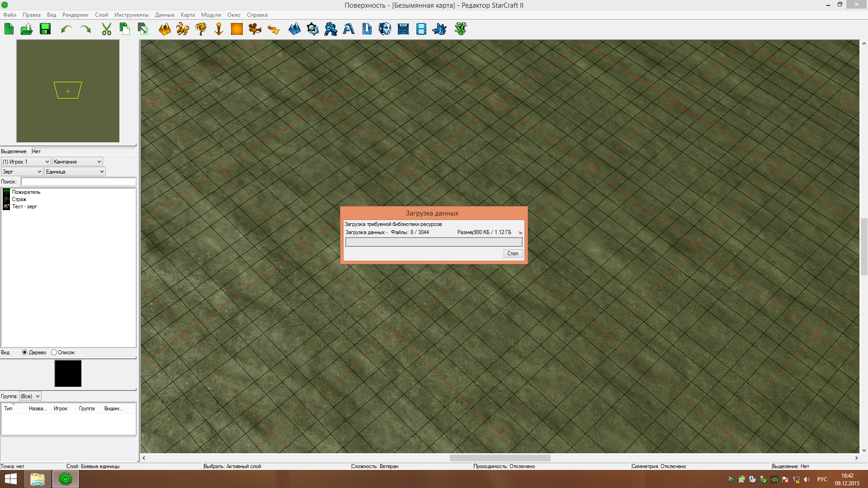
Task: Open the Import module icon
Action: (x=367, y=29)
